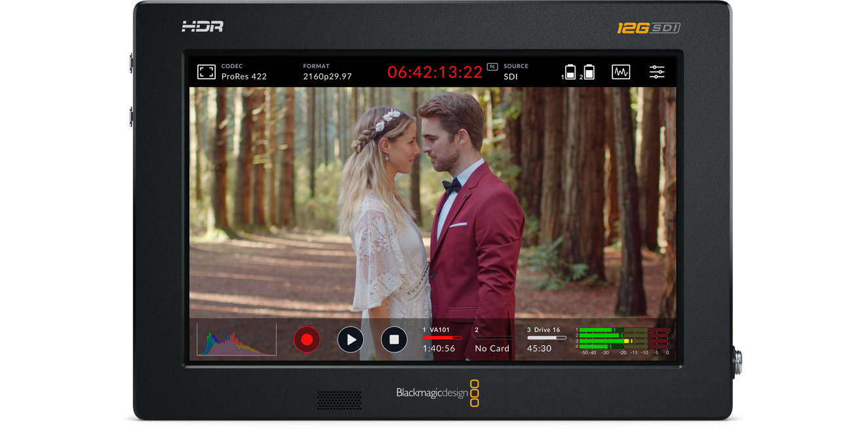The height and width of the screenshot is (431, 868).
Task: Tap the VA101 storage capacity bar
Action: click(x=444, y=337)
